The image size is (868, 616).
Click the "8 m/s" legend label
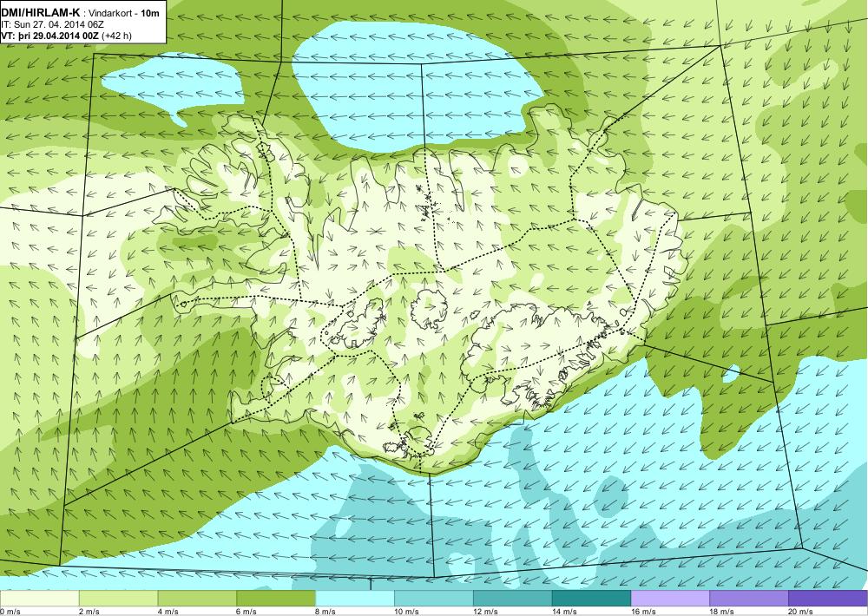[x=326, y=612]
